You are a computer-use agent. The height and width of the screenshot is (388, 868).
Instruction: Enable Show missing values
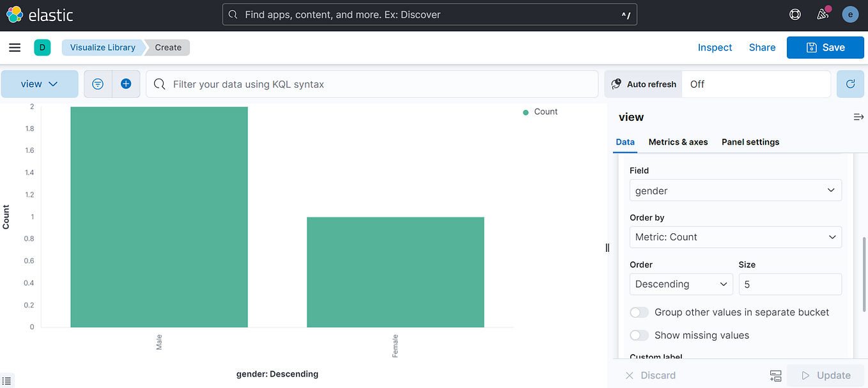click(x=639, y=335)
